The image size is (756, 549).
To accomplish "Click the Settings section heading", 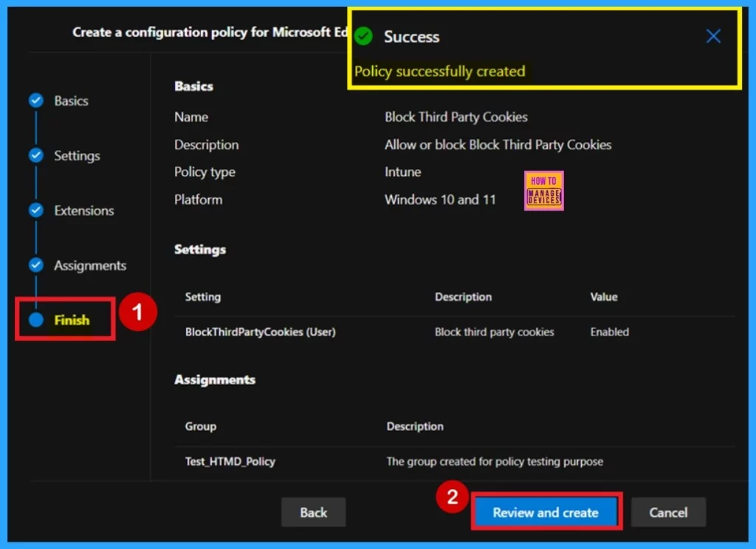I will (200, 250).
